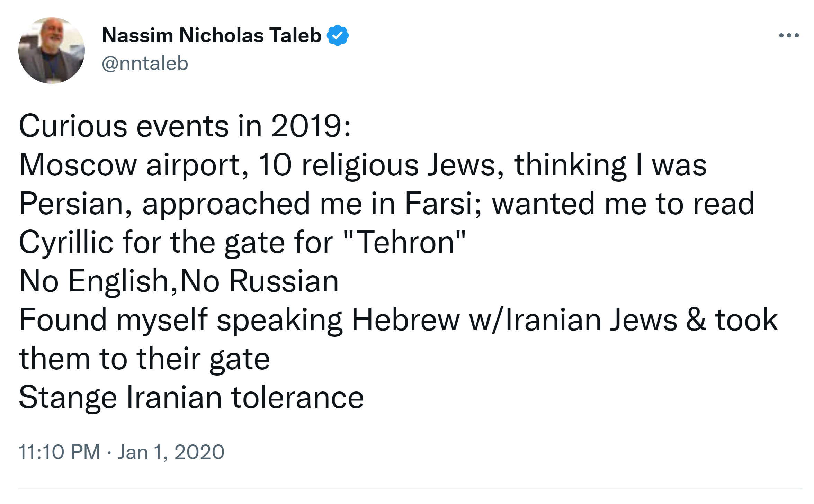This screenshot has height=504, width=814.
Task: Open Nassim Nicholas Taleb's profile picture
Action: (52, 51)
